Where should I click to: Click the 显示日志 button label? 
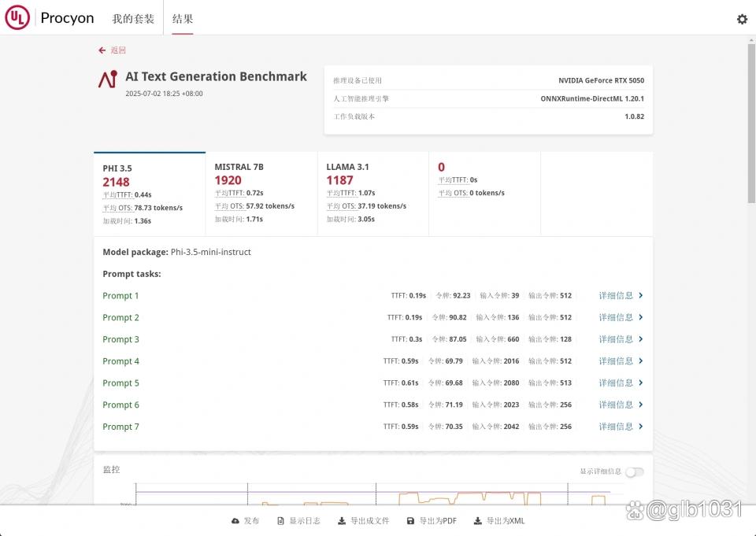tap(305, 521)
